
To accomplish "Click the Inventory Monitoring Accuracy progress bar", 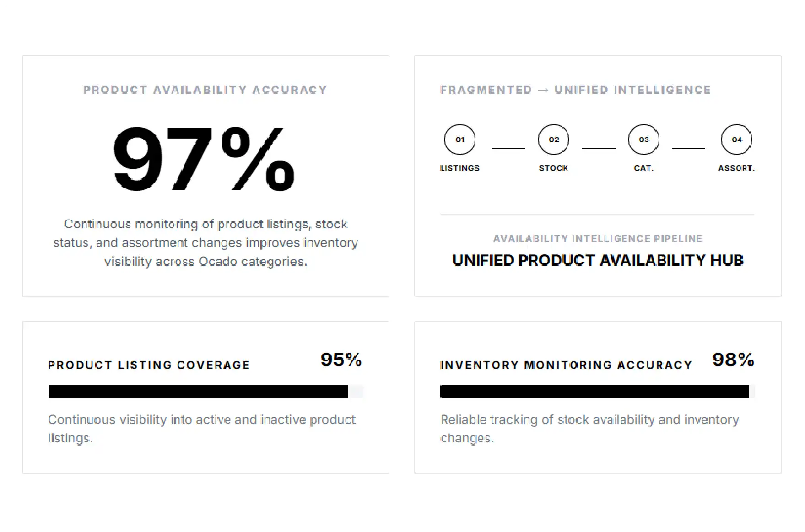I will [597, 391].
